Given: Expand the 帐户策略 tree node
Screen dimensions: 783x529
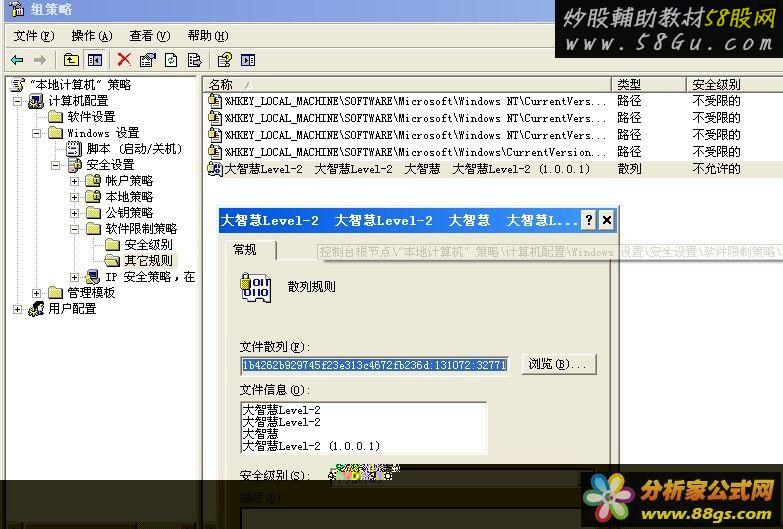Looking at the screenshot, I should [74, 181].
